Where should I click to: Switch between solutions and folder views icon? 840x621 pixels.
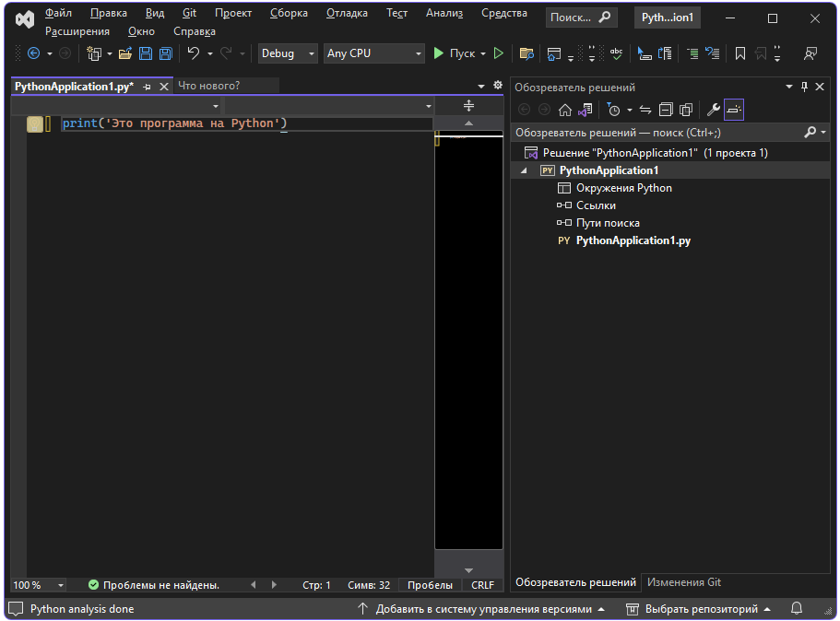coord(585,110)
